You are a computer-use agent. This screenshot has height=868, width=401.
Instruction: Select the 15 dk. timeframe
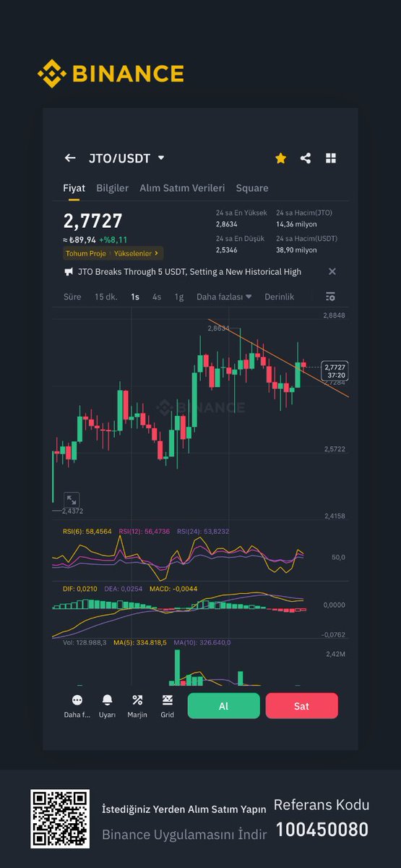(106, 297)
